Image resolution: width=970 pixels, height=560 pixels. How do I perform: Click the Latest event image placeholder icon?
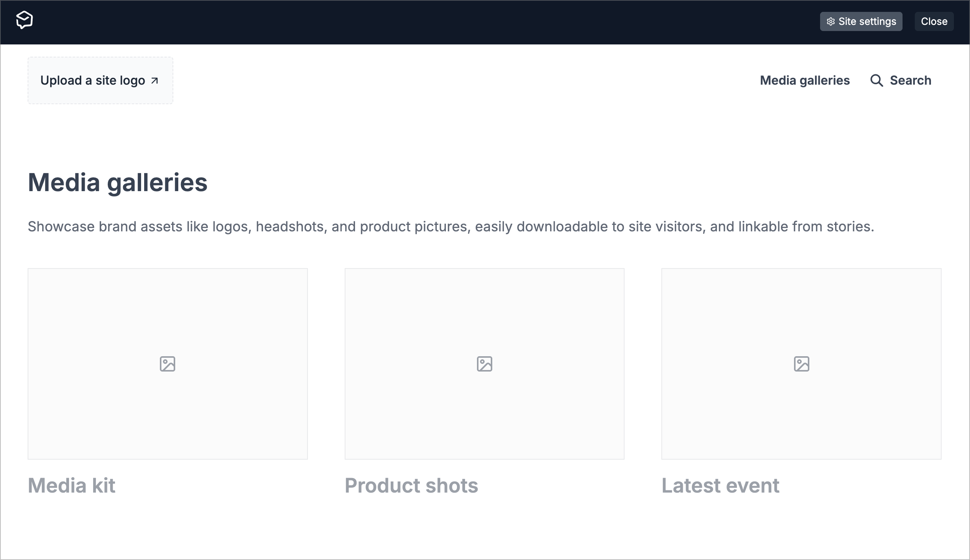pyautogui.click(x=801, y=364)
